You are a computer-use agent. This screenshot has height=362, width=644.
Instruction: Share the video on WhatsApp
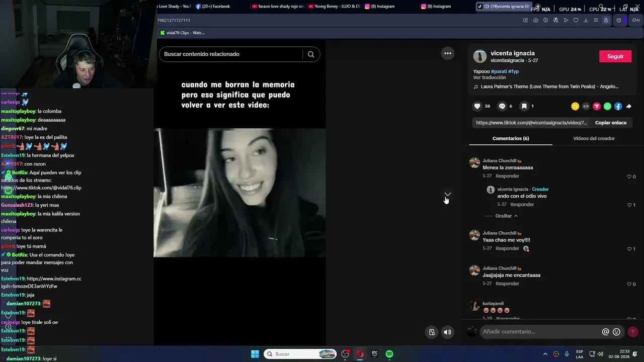coord(607,106)
